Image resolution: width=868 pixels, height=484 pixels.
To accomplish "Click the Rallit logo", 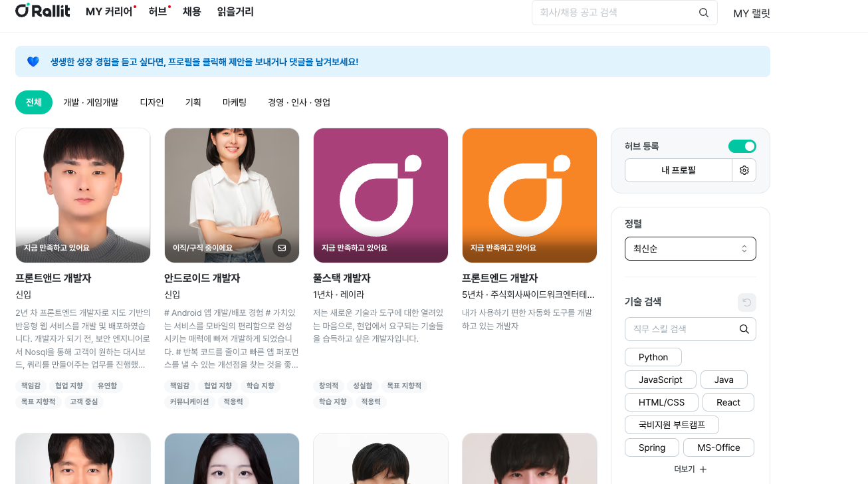I will [43, 11].
